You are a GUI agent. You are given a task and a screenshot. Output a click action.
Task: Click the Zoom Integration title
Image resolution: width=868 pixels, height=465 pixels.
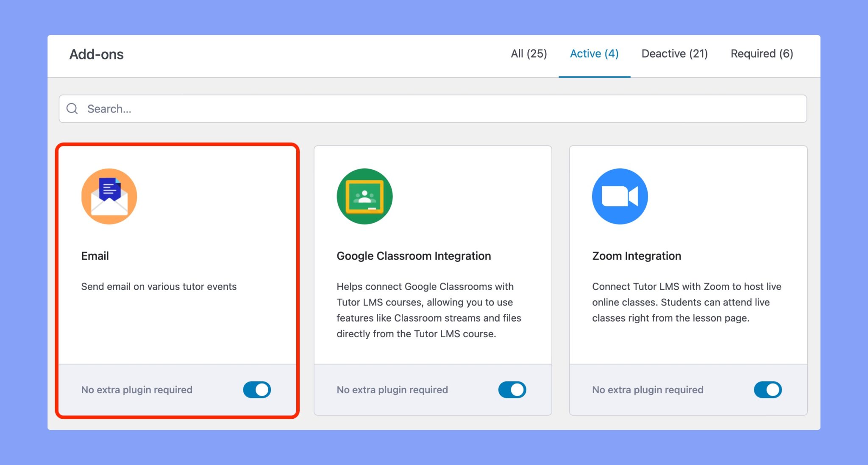click(637, 256)
